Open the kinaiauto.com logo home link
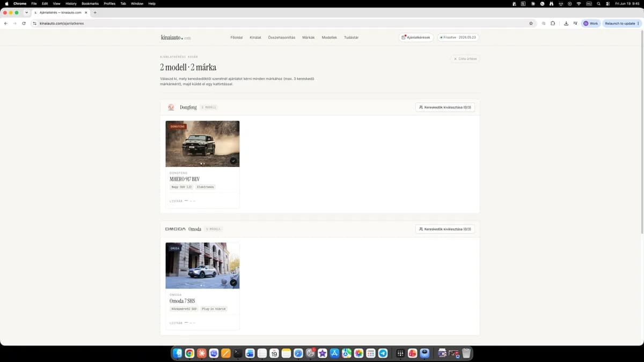Image resolution: width=644 pixels, height=362 pixels. pyautogui.click(x=175, y=38)
